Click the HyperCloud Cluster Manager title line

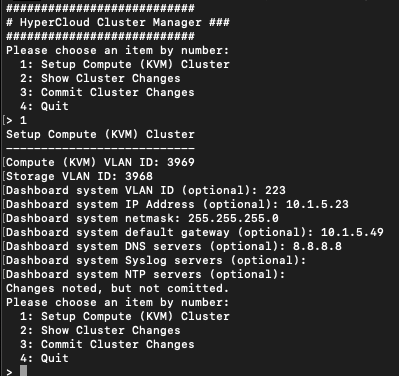click(x=118, y=22)
